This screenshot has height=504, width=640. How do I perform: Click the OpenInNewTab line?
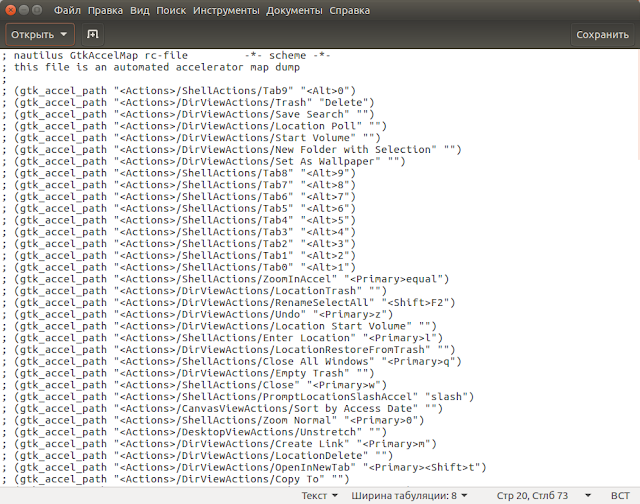(244, 468)
